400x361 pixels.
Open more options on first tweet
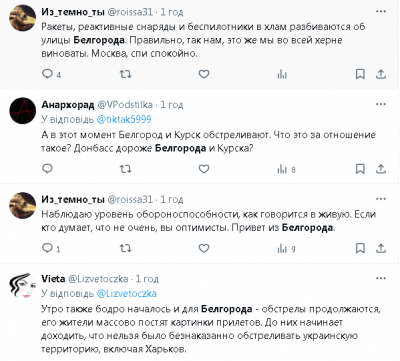[x=381, y=12]
